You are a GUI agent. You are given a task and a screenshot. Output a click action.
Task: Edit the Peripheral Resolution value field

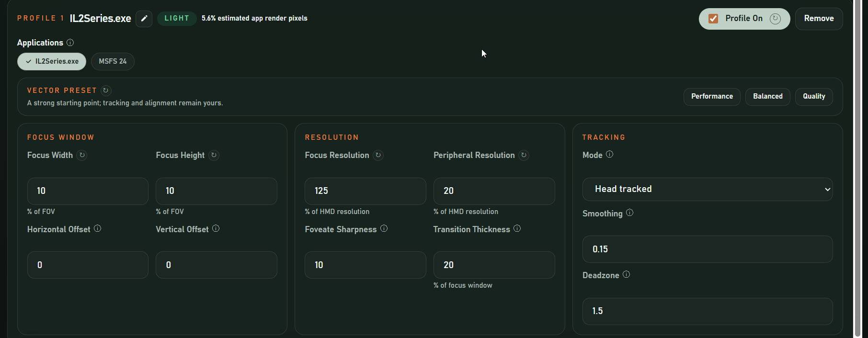point(494,191)
